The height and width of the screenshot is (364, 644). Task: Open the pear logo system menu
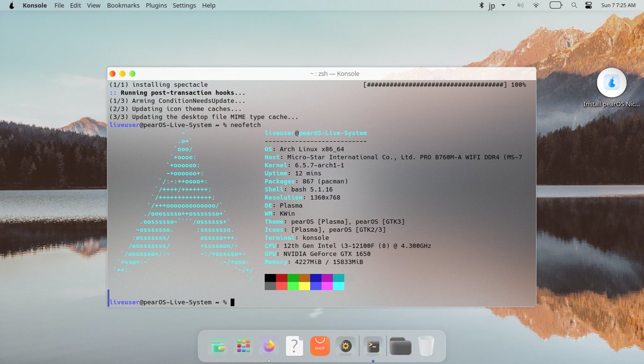tap(11, 5)
